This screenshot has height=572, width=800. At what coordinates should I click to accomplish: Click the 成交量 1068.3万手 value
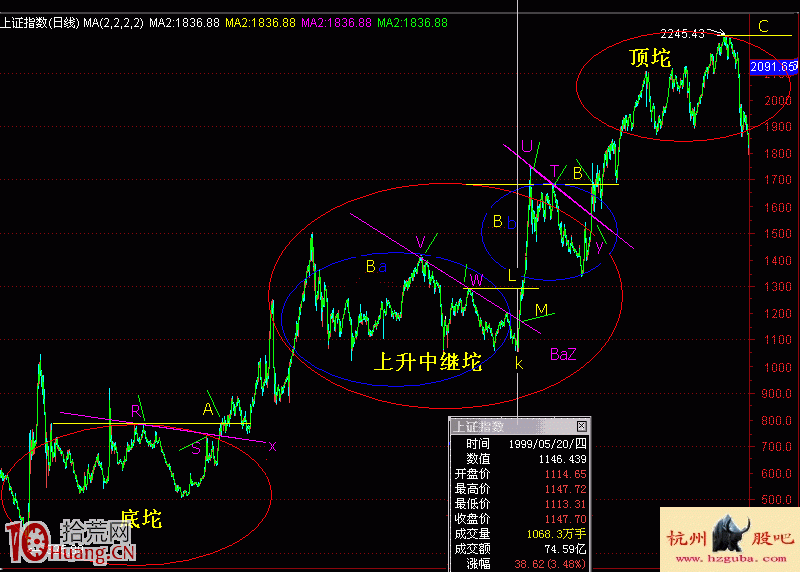coord(556,534)
